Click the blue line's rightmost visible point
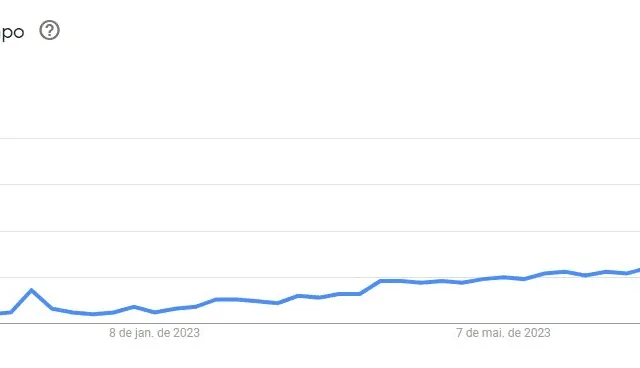640x368 pixels. (x=638, y=270)
